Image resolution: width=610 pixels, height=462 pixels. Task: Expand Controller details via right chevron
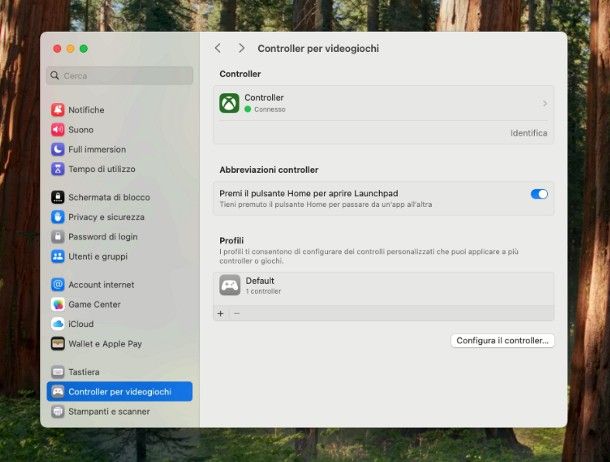tap(545, 103)
